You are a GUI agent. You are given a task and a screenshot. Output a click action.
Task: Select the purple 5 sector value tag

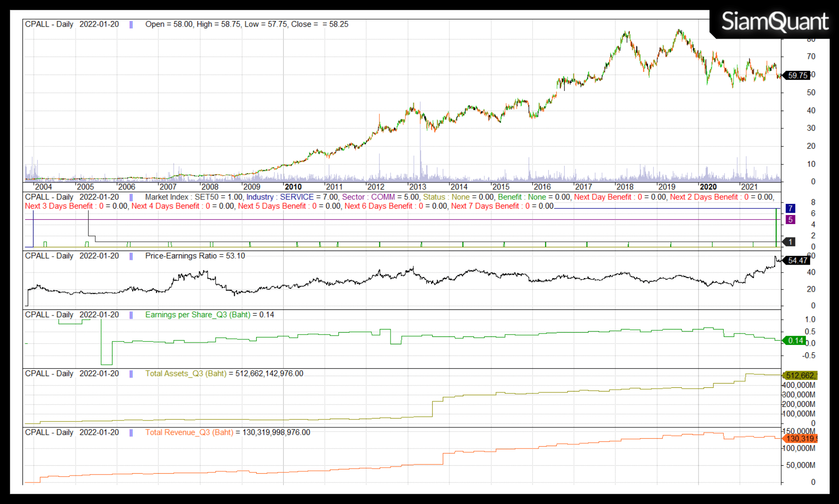[790, 219]
